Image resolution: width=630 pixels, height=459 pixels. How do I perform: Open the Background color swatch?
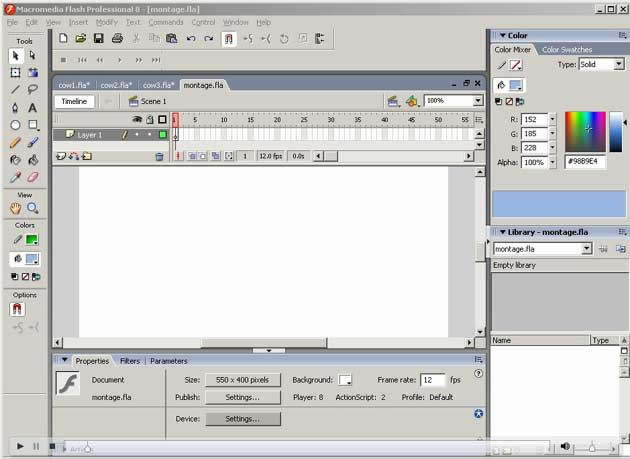coord(345,380)
